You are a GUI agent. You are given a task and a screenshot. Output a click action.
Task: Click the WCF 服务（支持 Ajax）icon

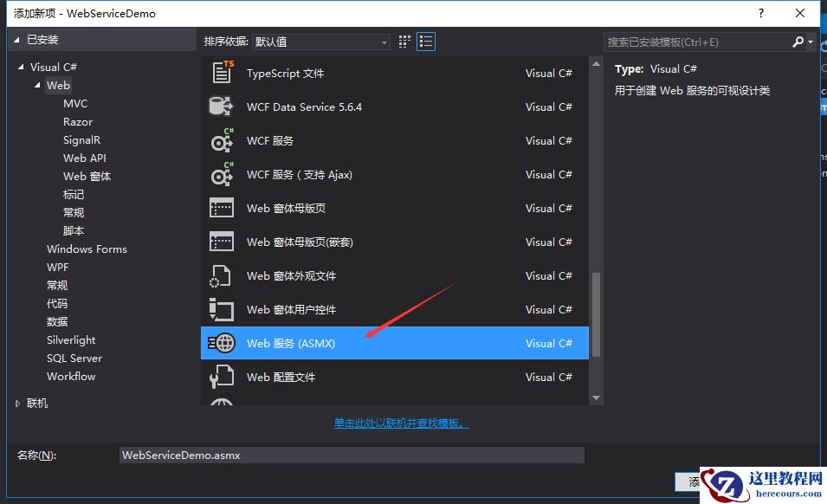[x=222, y=174]
